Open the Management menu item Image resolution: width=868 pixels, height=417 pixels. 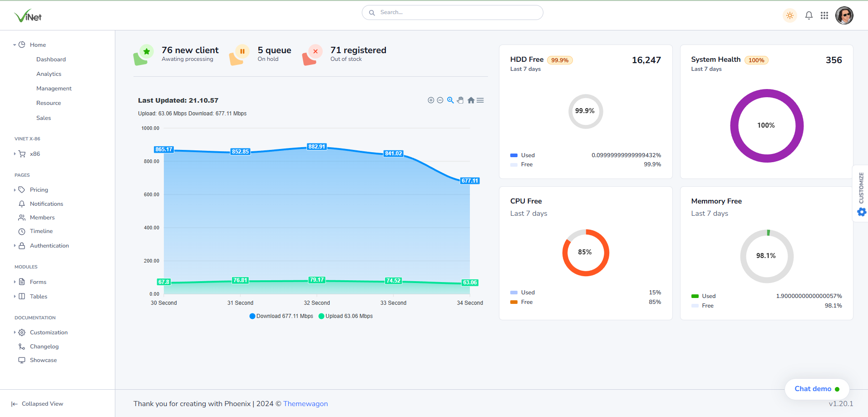[x=54, y=89]
